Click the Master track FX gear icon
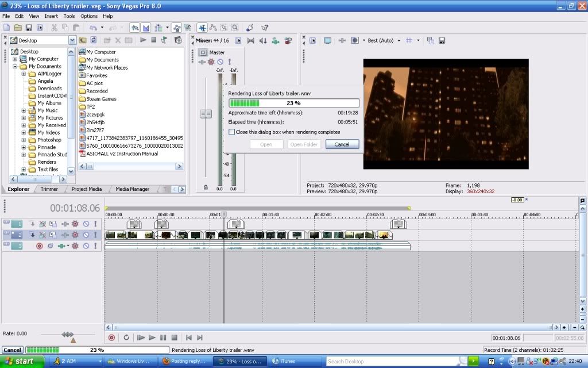 tap(211, 62)
